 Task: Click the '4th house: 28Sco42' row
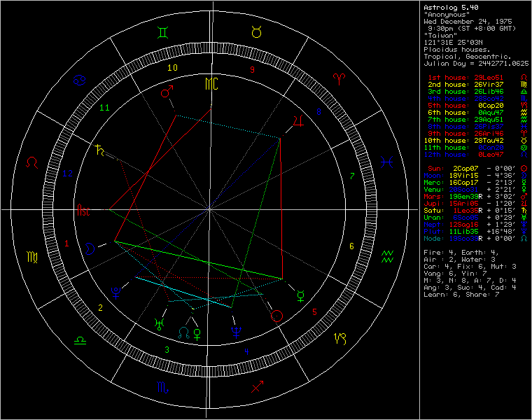pos(477,99)
